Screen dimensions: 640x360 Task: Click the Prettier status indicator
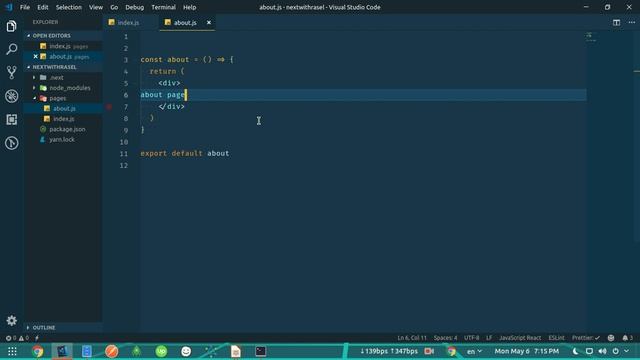pyautogui.click(x=586, y=338)
